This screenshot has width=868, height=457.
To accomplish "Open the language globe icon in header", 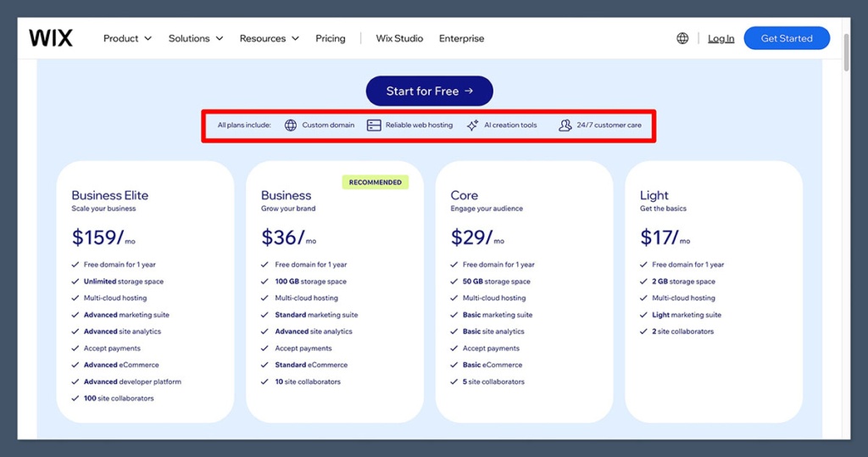I will click(682, 38).
